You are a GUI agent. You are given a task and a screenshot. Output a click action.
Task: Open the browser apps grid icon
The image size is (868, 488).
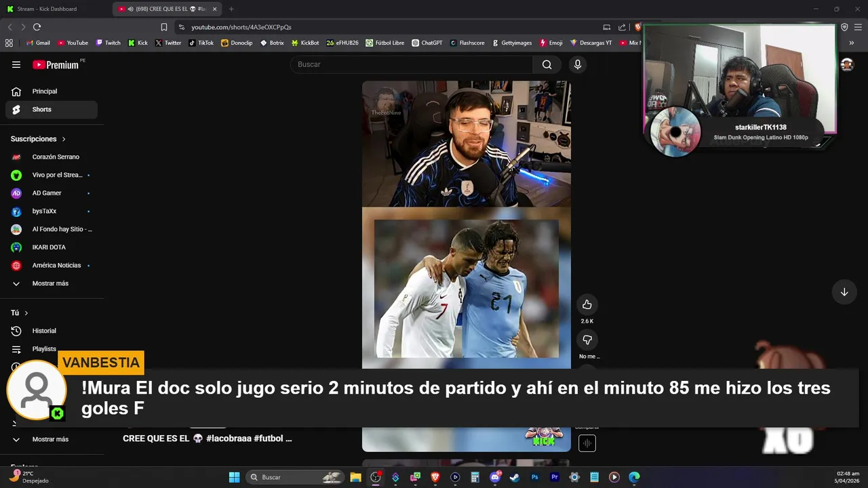coord(9,43)
